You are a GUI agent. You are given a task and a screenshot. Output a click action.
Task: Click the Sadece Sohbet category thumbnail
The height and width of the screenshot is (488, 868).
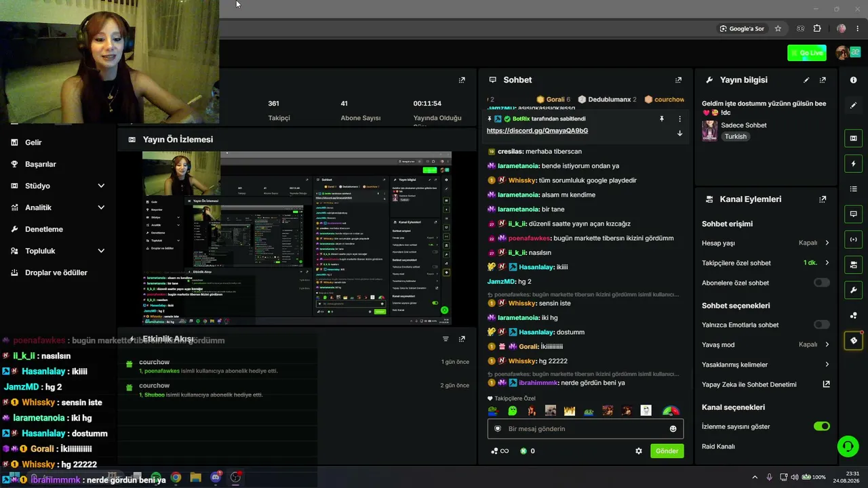[709, 131]
